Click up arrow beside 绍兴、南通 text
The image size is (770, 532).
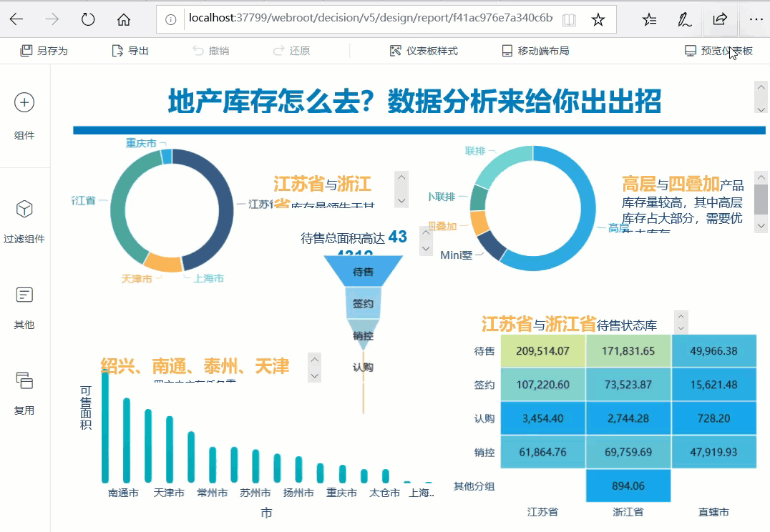tap(315, 359)
